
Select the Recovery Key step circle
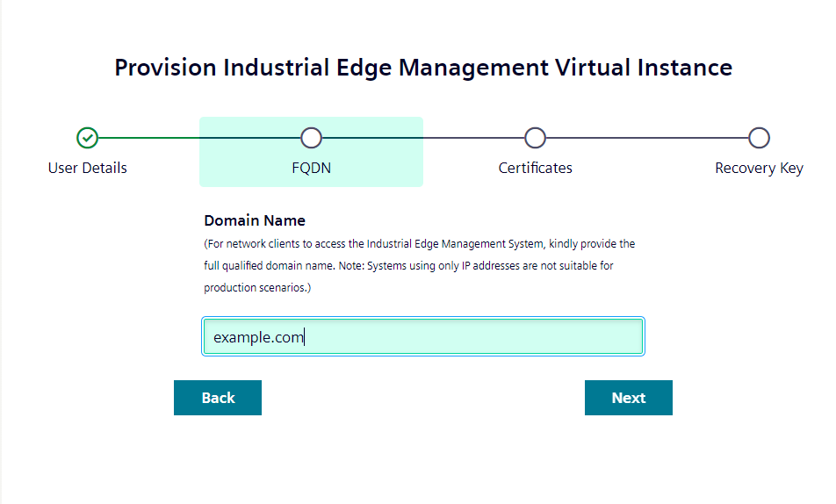coord(759,138)
